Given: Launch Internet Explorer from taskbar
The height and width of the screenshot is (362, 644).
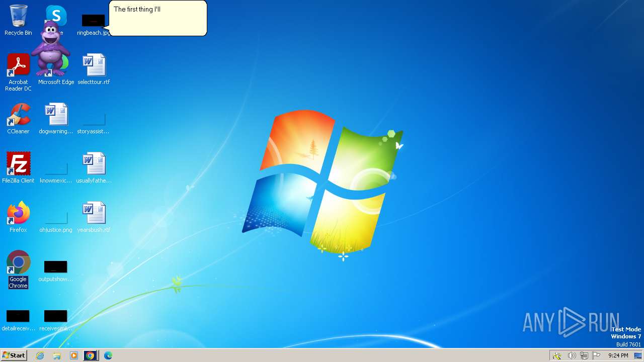Looking at the screenshot, I should pos(40,355).
